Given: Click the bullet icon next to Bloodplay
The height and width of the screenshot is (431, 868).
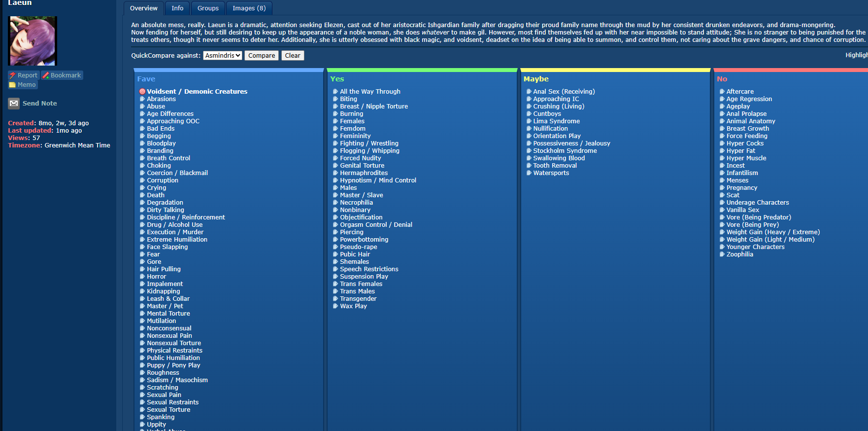Looking at the screenshot, I should click(142, 144).
